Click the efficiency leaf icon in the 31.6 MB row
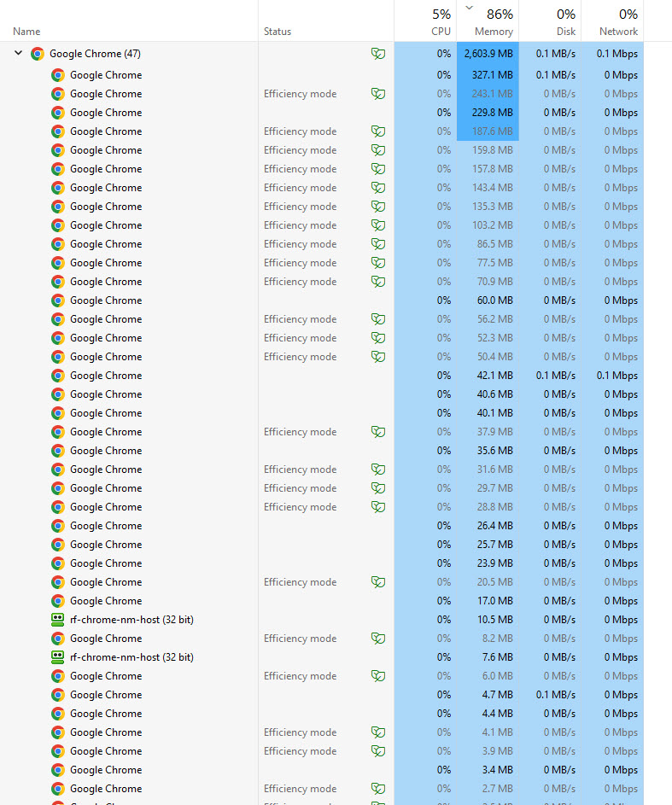Image resolution: width=672 pixels, height=805 pixels. pos(378,470)
